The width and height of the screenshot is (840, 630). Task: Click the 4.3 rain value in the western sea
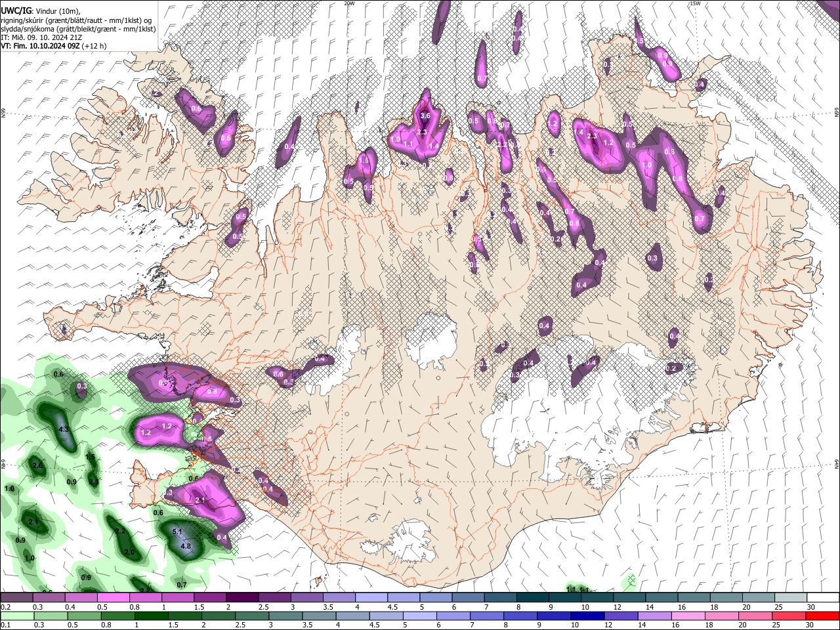click(64, 429)
